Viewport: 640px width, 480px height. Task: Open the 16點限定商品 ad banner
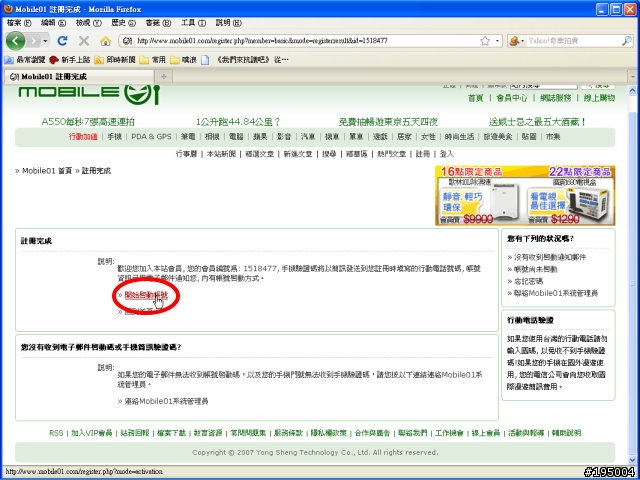click(x=480, y=196)
